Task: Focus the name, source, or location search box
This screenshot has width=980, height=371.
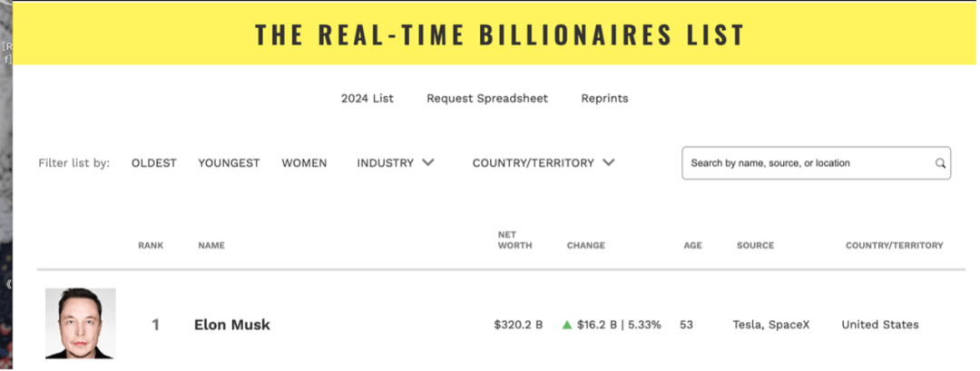Action: (x=808, y=163)
